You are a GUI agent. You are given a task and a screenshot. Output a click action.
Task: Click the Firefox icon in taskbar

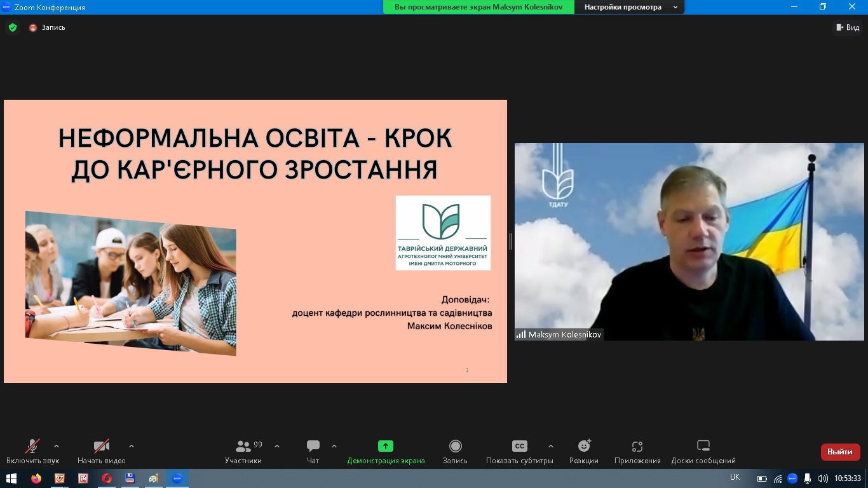[x=36, y=478]
